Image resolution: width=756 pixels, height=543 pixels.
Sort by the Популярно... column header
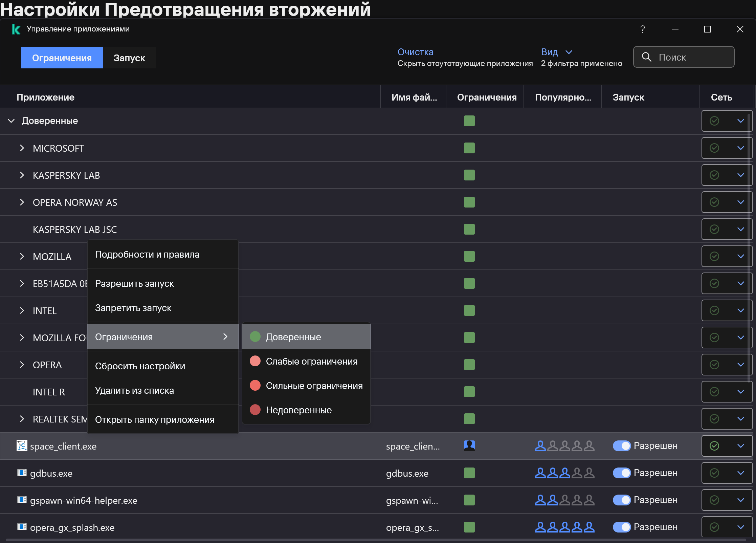563,97
